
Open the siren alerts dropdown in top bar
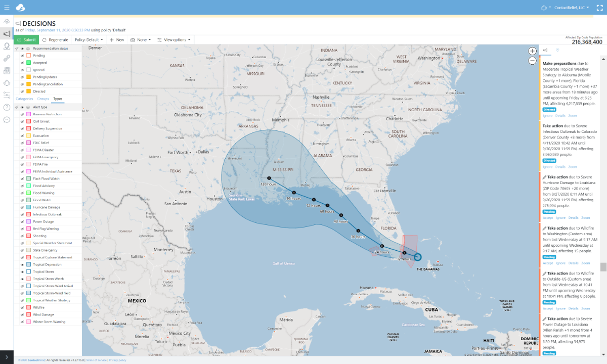click(x=546, y=8)
